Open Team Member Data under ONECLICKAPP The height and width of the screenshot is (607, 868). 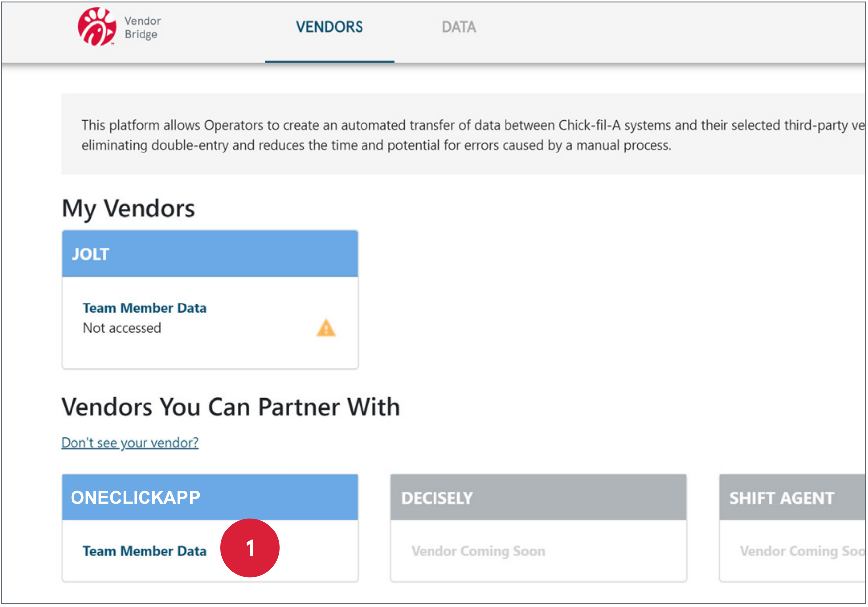pos(145,551)
